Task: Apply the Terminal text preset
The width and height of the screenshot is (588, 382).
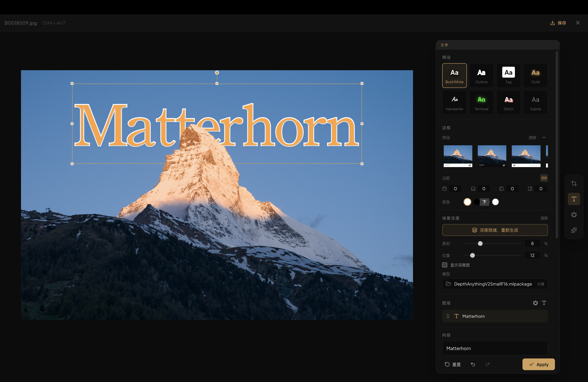Action: [481, 103]
